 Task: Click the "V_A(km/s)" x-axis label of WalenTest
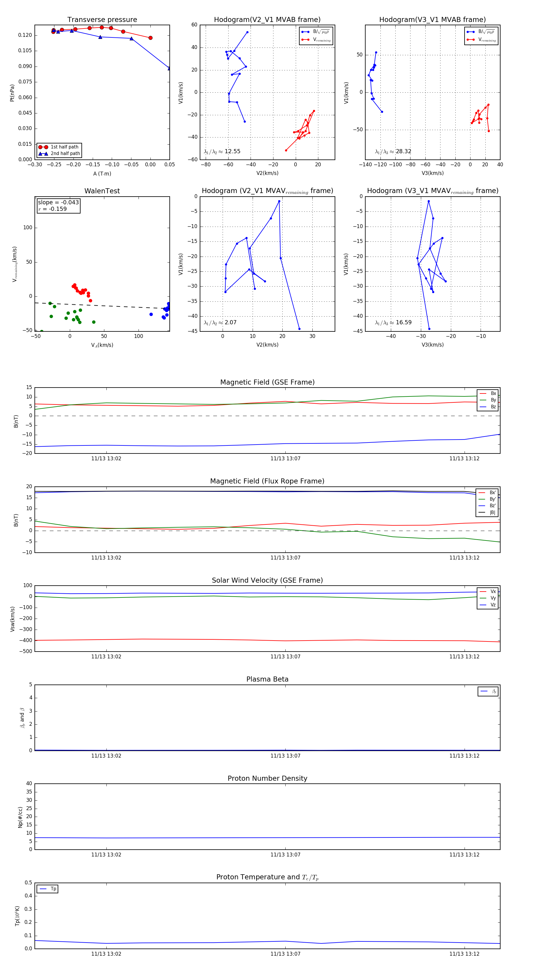click(x=102, y=345)
